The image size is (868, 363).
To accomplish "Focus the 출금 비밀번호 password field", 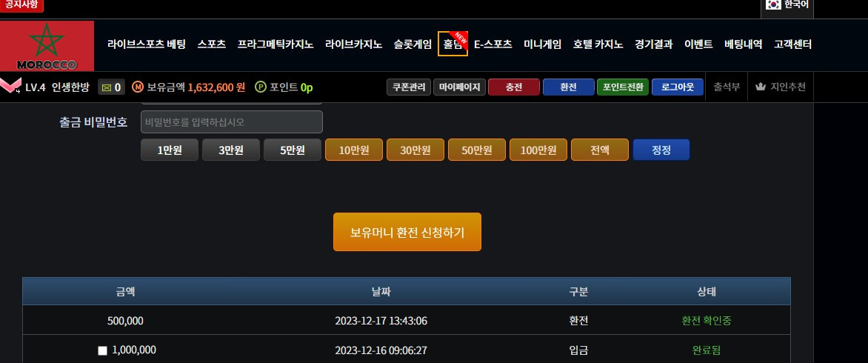I will pos(231,121).
